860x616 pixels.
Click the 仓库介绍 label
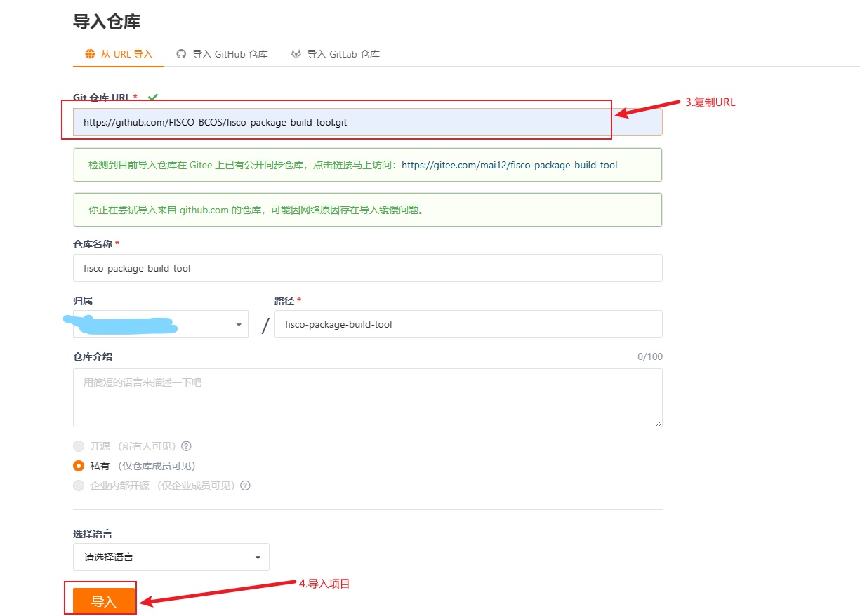click(93, 356)
